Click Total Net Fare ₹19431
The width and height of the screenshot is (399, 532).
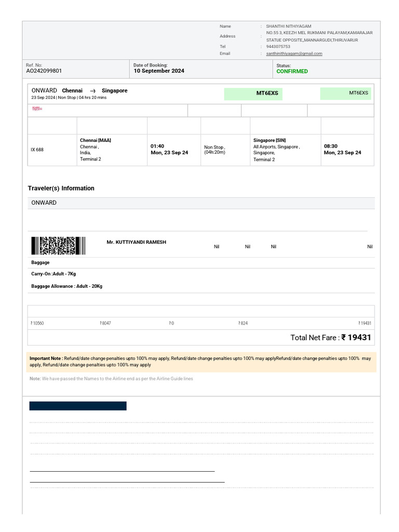331,338
